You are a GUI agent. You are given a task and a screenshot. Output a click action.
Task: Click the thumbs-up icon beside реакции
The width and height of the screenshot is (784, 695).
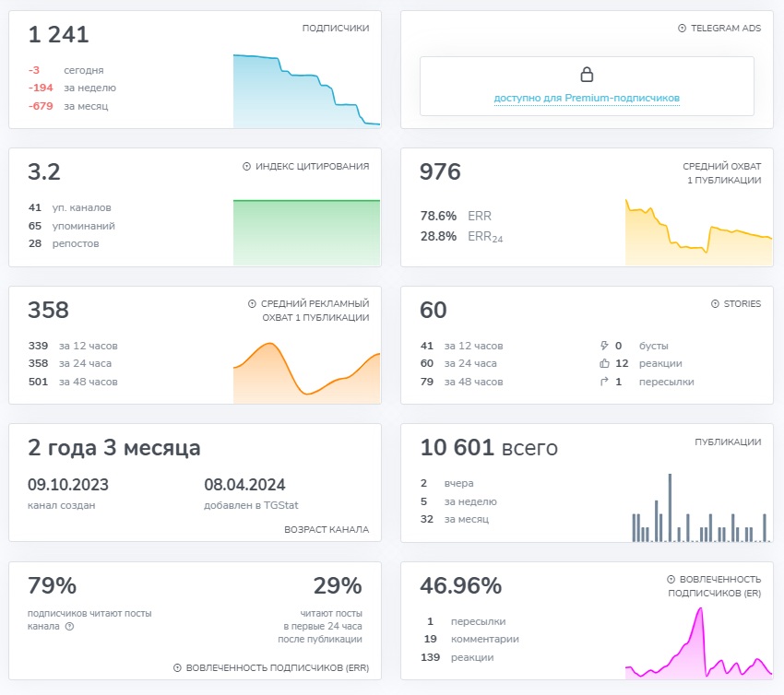(x=604, y=364)
